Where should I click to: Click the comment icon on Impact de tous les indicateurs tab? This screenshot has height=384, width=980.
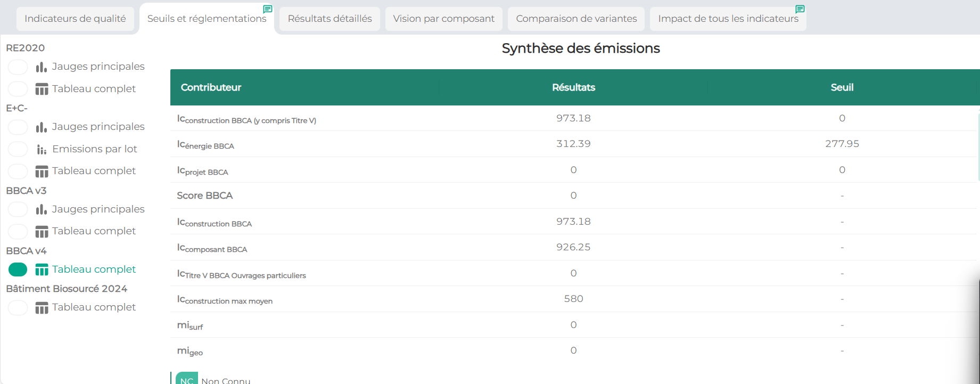click(800, 9)
